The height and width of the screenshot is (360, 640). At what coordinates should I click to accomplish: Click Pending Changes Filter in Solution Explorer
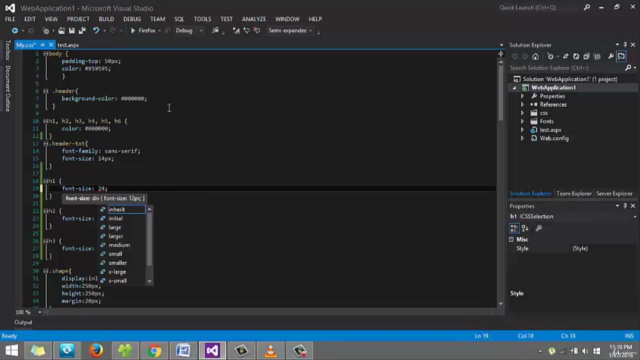(550, 56)
